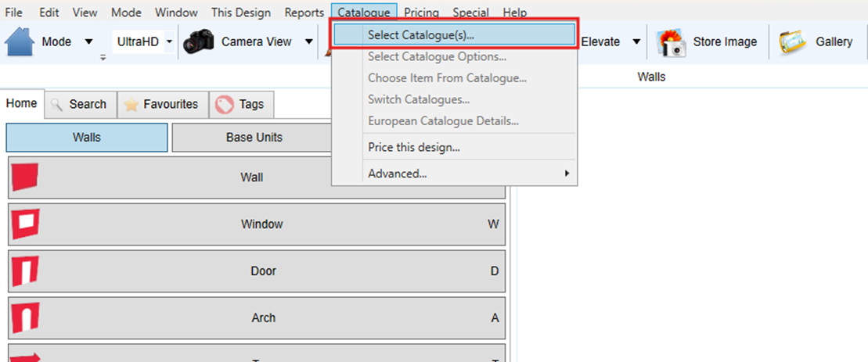868x362 pixels.
Task: Open the Reports menu
Action: point(304,13)
